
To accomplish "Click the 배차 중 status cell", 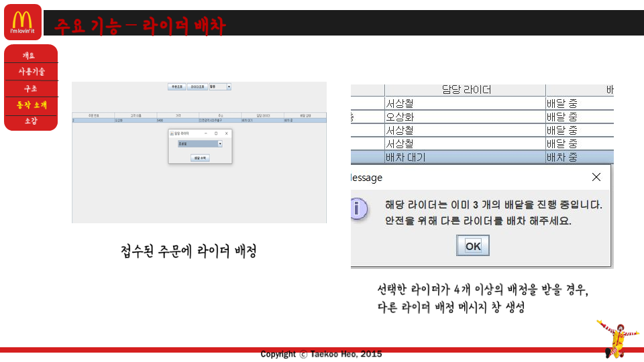I will click(580, 157).
